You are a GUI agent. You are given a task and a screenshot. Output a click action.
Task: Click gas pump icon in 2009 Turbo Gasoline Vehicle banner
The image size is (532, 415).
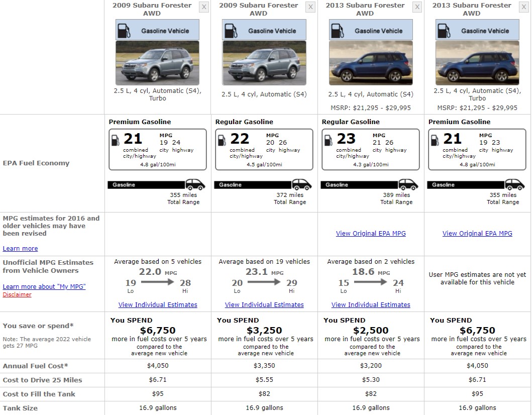124,31
